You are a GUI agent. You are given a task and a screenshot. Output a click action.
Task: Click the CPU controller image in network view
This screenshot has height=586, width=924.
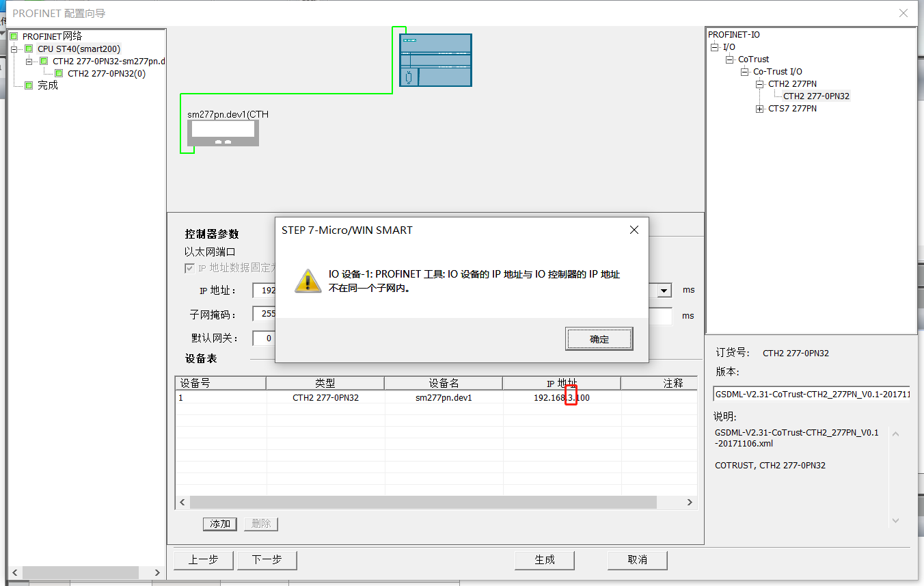(x=435, y=60)
